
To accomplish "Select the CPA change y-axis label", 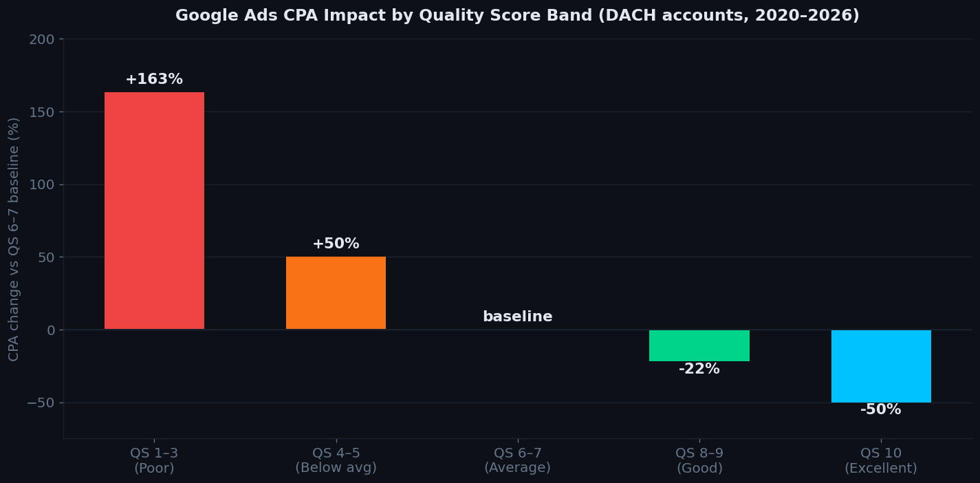I will point(14,239).
